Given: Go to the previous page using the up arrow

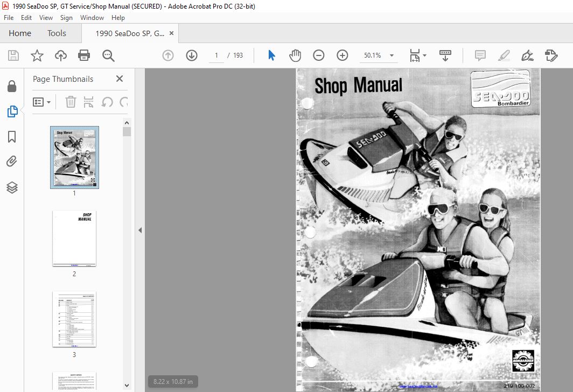Looking at the screenshot, I should coord(168,55).
